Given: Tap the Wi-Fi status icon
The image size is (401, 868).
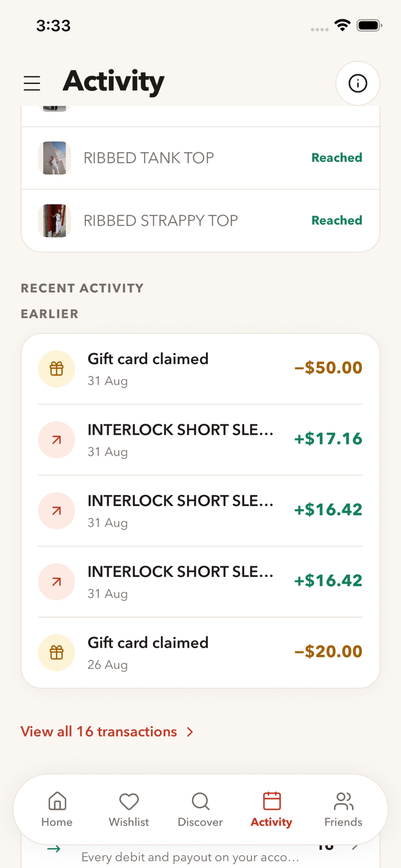Looking at the screenshot, I should [342, 25].
